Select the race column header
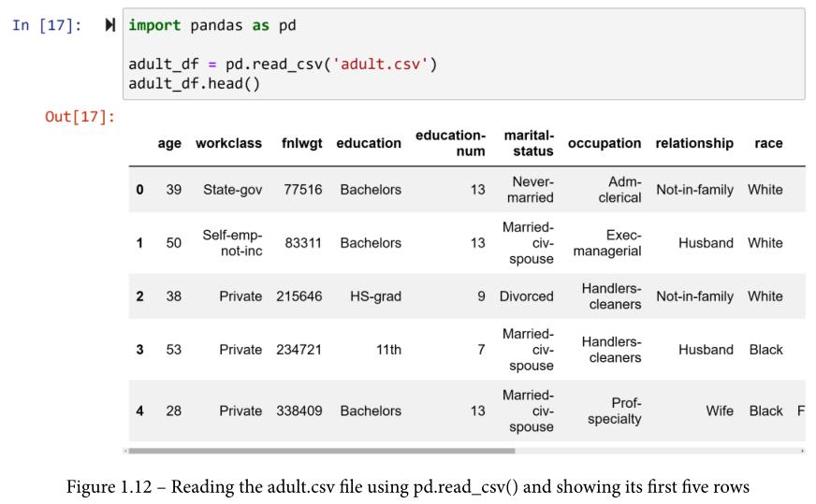This screenshot has width=816, height=504. [768, 143]
